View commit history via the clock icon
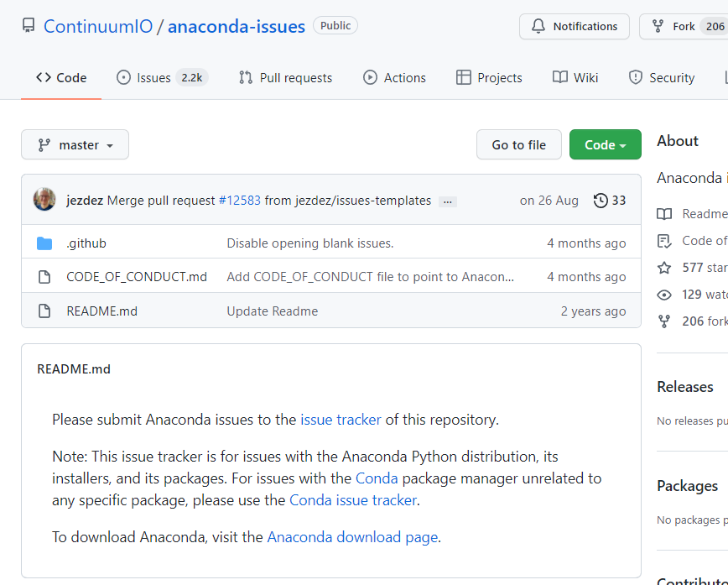Viewport: 728px width, 585px height. (x=601, y=201)
